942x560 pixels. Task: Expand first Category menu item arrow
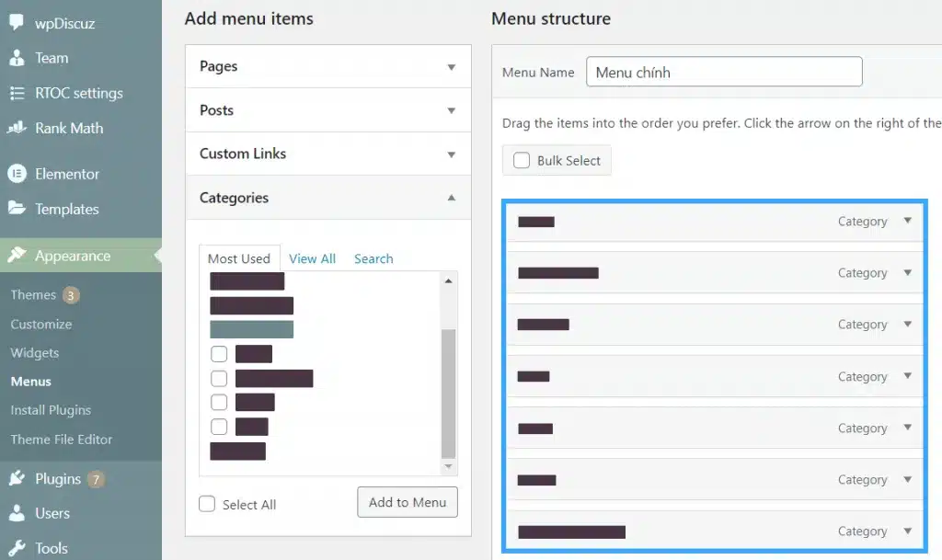908,221
